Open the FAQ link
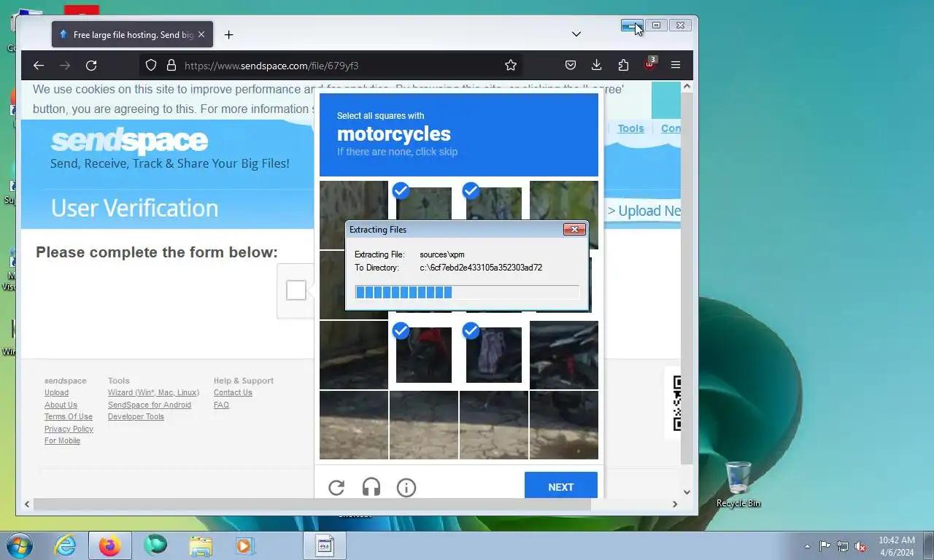The height and width of the screenshot is (560, 934). (x=221, y=405)
